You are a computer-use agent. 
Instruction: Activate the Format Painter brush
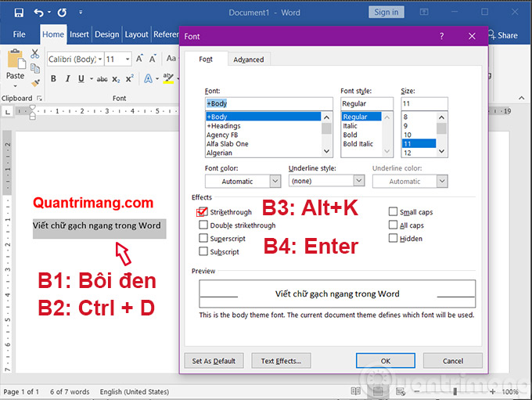[x=35, y=83]
